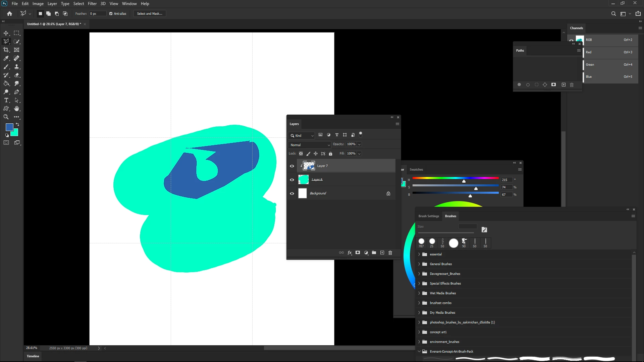Open the Normal blend mode dropdown

(x=310, y=145)
